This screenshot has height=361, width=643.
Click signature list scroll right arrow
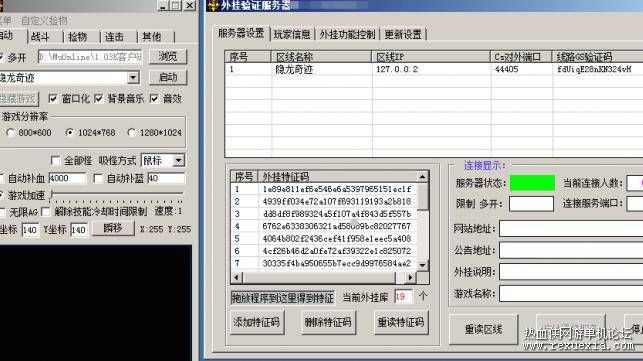(410, 278)
